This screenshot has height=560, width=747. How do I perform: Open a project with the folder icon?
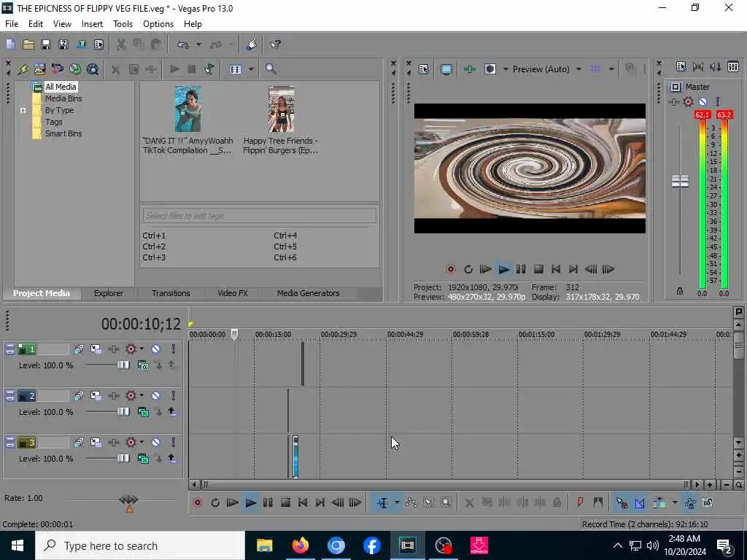[28, 44]
